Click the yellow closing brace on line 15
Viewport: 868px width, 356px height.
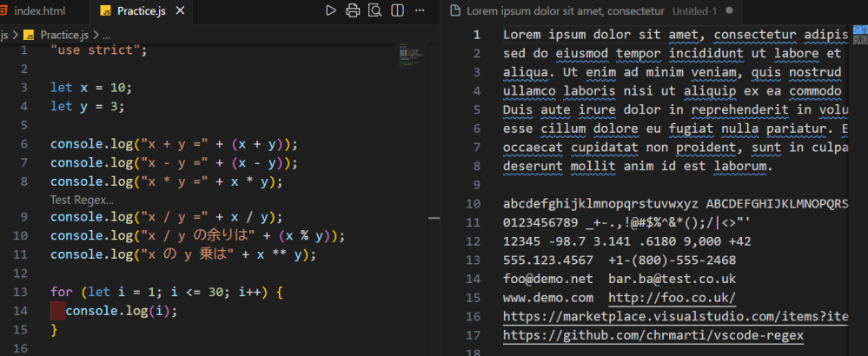pyautogui.click(x=54, y=330)
